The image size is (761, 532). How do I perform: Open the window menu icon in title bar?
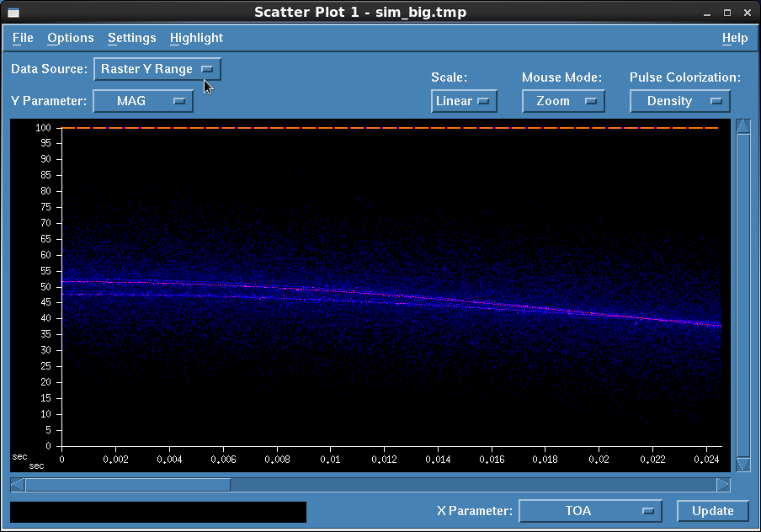[13, 12]
